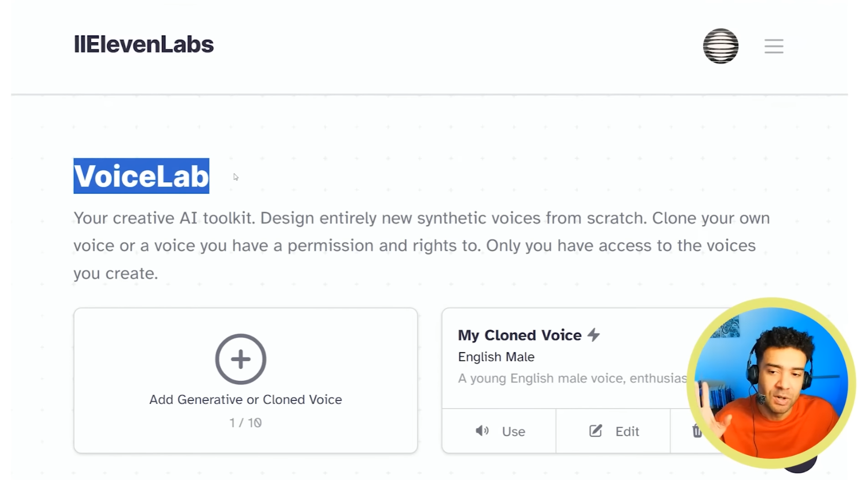868x480 pixels.
Task: Click the lightning bolt next to My Cloned Voice
Action: pos(594,334)
